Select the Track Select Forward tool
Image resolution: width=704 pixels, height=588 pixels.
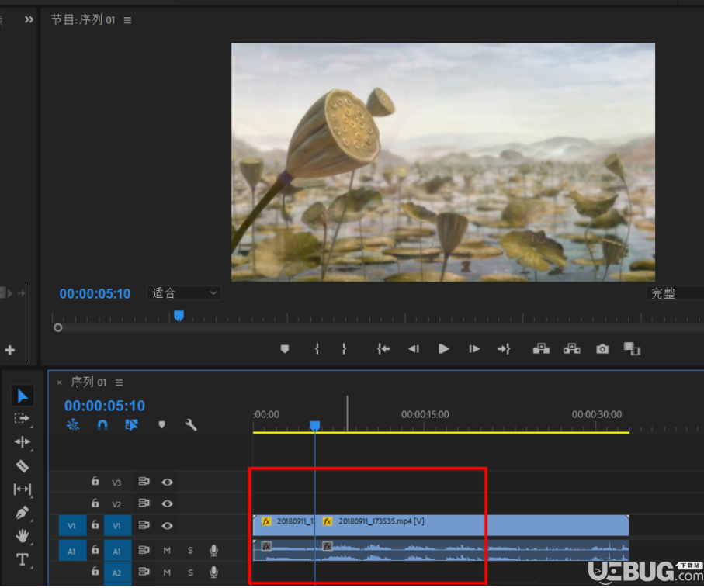22,419
